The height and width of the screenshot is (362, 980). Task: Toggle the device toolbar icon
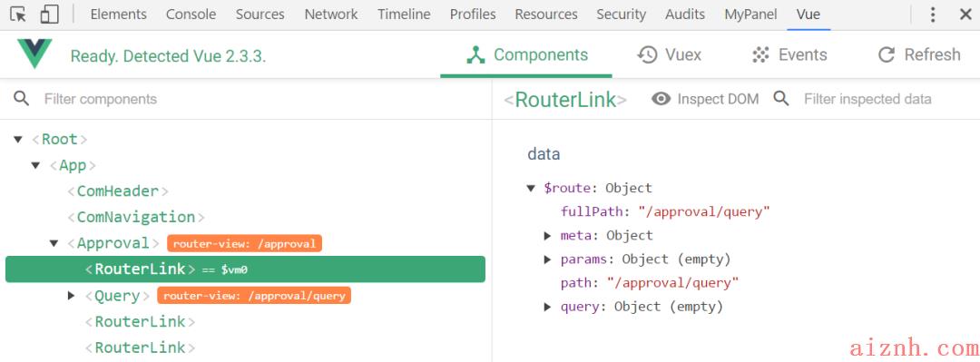(49, 14)
